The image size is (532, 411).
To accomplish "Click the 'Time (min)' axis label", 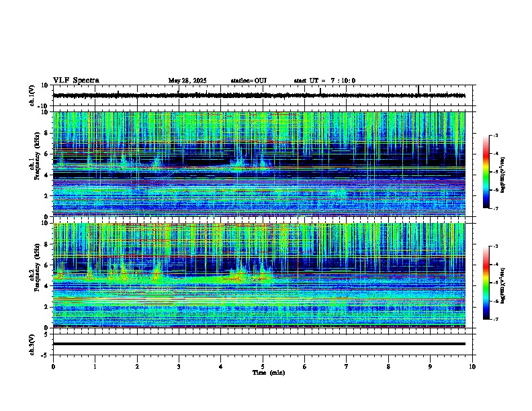I will click(x=269, y=373).
